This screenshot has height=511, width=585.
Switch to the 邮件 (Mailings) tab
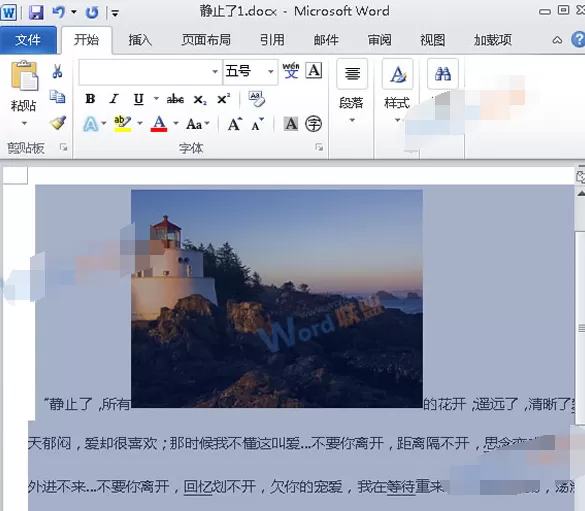[x=326, y=40]
